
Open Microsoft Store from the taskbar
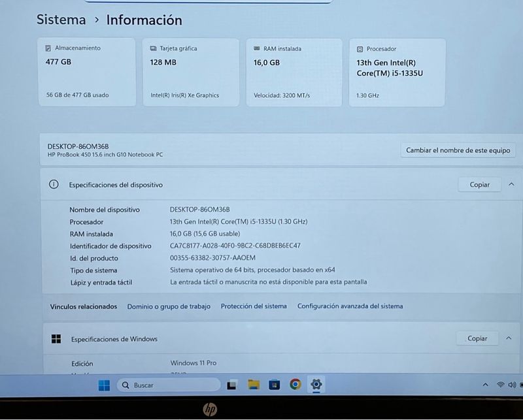click(x=274, y=385)
